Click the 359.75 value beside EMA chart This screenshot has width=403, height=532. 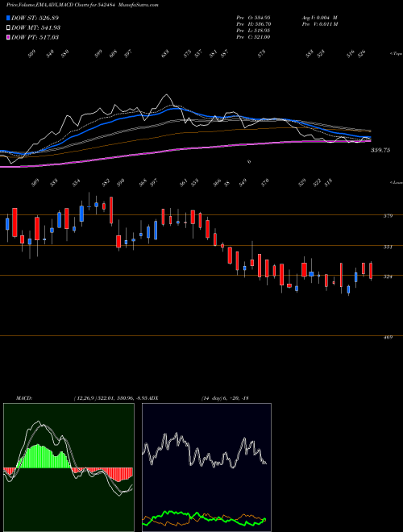click(380, 150)
